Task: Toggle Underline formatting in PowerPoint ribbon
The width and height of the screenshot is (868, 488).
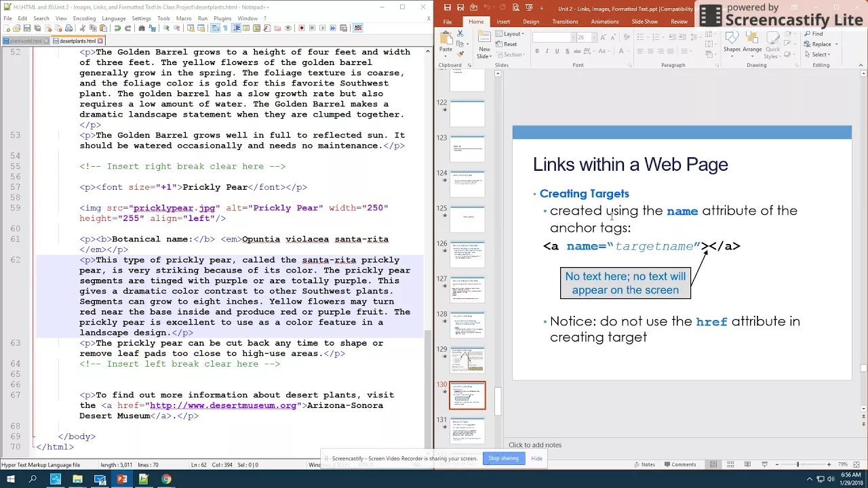Action: [557, 51]
